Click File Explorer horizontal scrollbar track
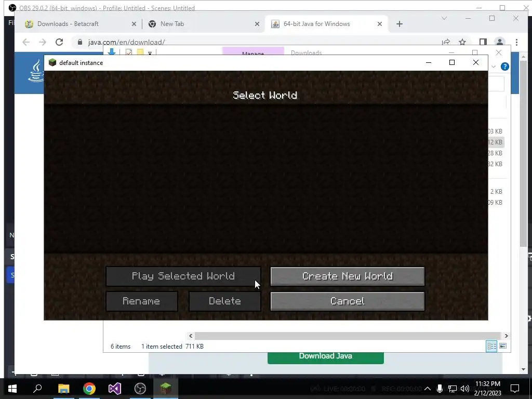The height and width of the screenshot is (399, 532). click(348, 336)
